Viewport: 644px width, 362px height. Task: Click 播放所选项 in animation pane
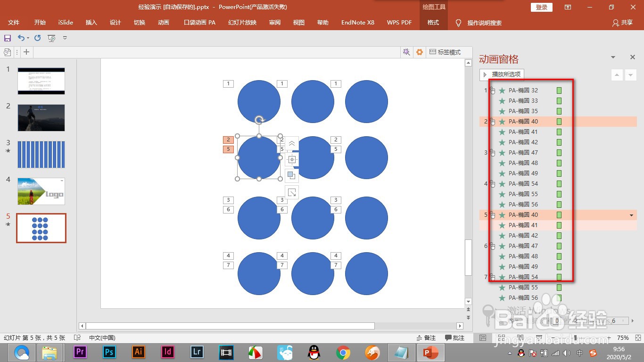(502, 74)
